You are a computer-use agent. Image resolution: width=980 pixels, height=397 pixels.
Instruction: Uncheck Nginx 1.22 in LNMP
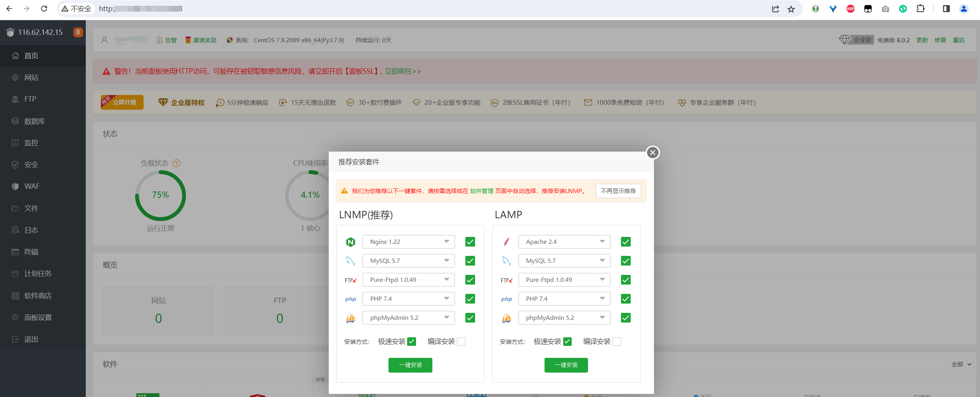[x=470, y=242]
